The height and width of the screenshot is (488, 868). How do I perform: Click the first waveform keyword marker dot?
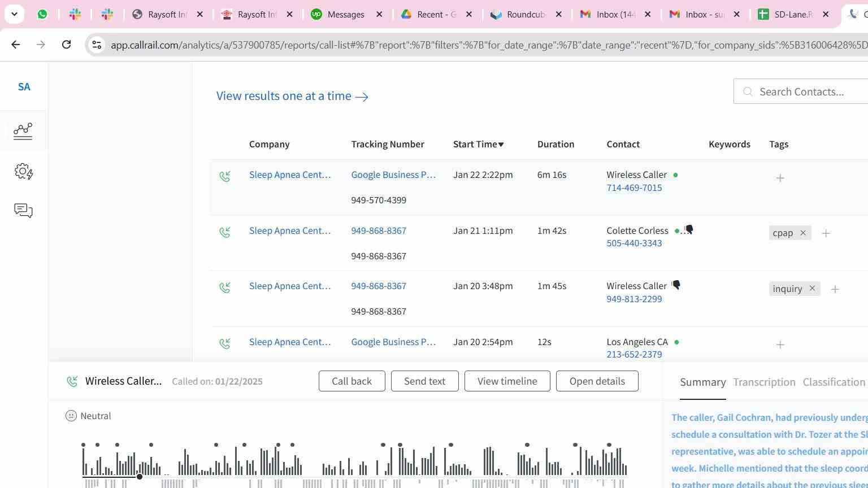(x=83, y=445)
